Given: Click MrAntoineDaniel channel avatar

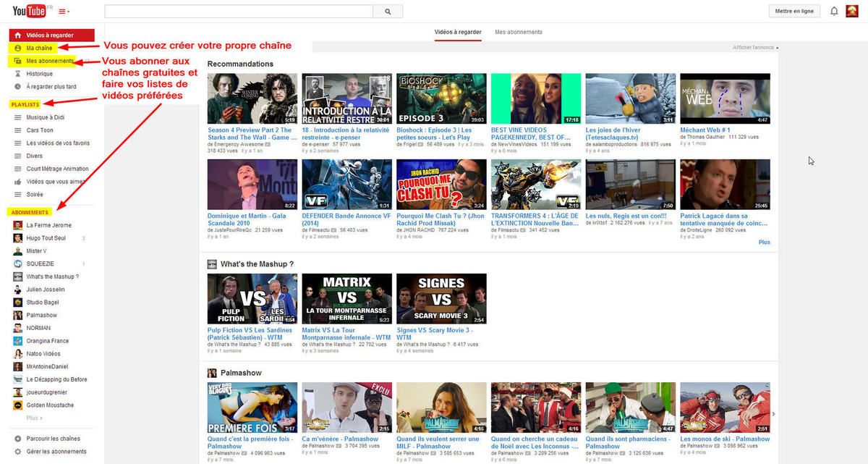Looking at the screenshot, I should 18,366.
